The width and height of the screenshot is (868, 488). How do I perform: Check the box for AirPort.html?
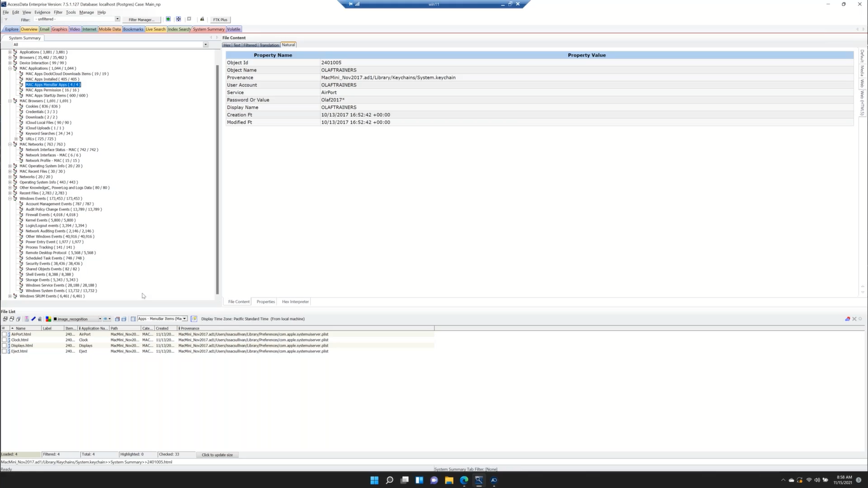(x=4, y=334)
